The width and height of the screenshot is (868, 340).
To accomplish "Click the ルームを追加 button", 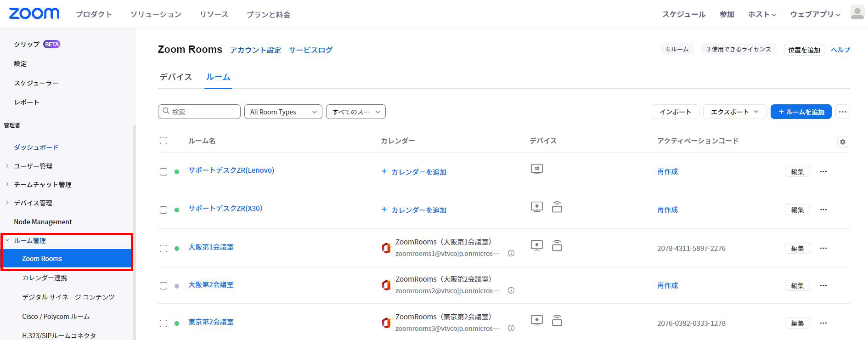I will tap(801, 112).
